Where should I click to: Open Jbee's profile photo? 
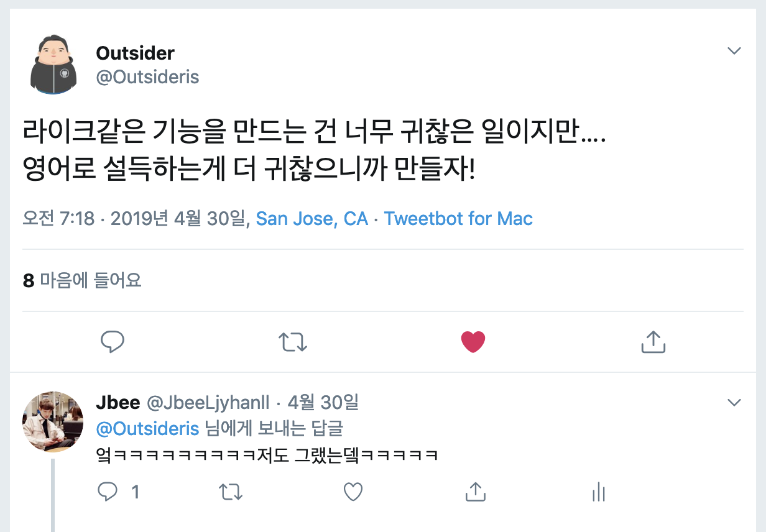[53, 422]
